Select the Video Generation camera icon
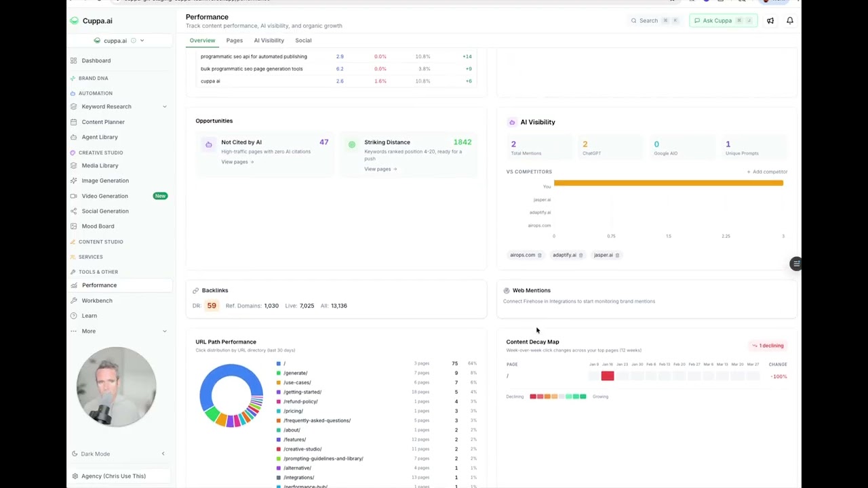Viewport: 868px width, 488px height. point(74,196)
